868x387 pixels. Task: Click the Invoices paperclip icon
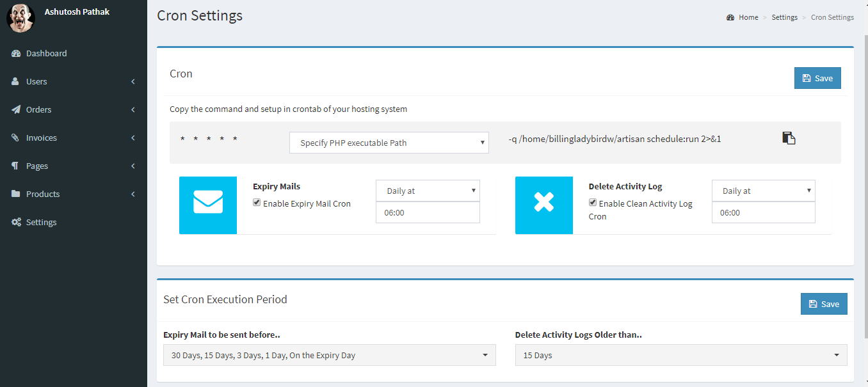[x=16, y=138]
